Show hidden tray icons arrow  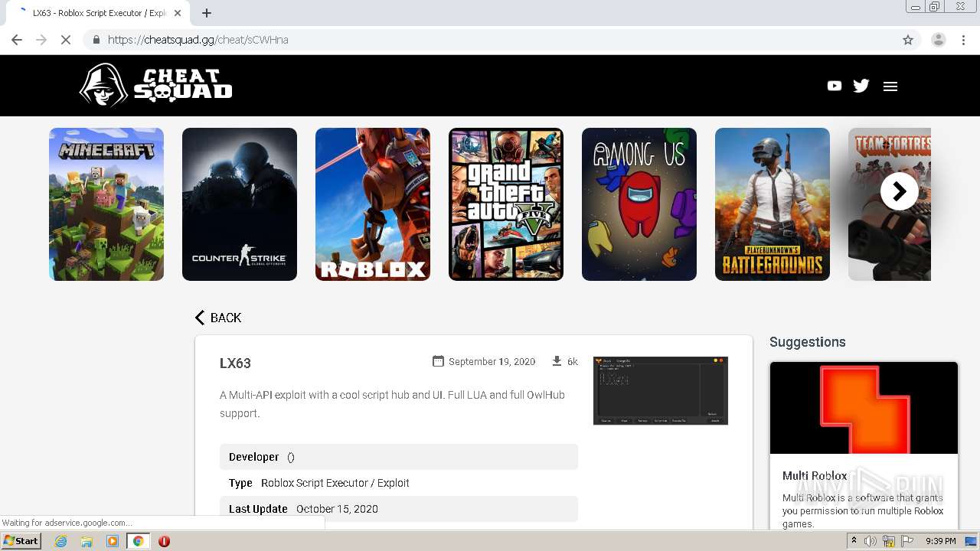coord(854,541)
